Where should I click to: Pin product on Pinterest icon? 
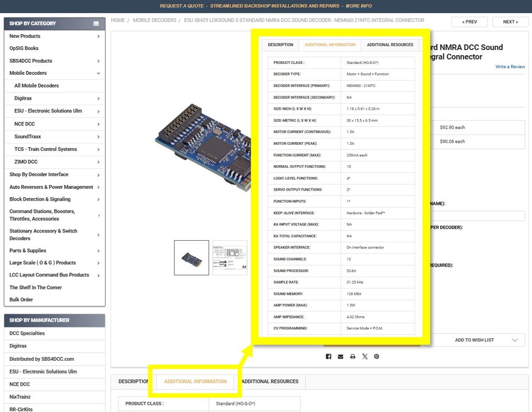(x=377, y=356)
